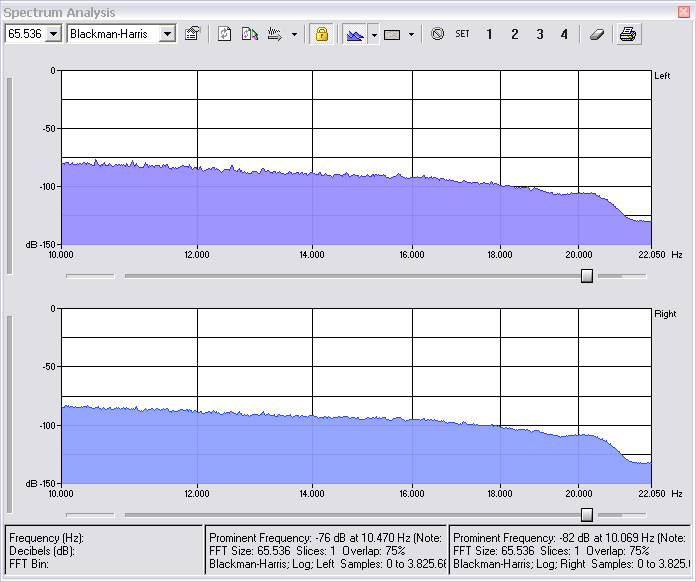Select snapshot button 3
Screen dimensions: 696x582
(x=540, y=34)
